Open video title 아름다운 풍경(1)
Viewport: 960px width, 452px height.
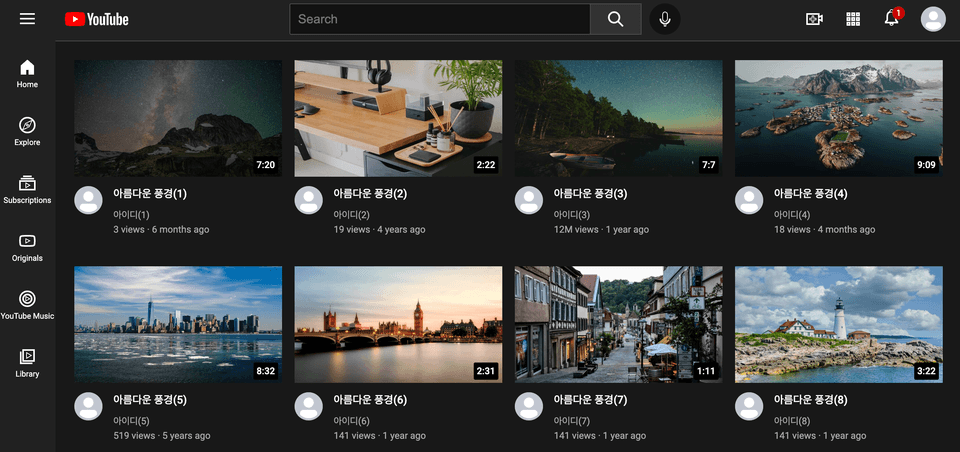[x=150, y=194]
